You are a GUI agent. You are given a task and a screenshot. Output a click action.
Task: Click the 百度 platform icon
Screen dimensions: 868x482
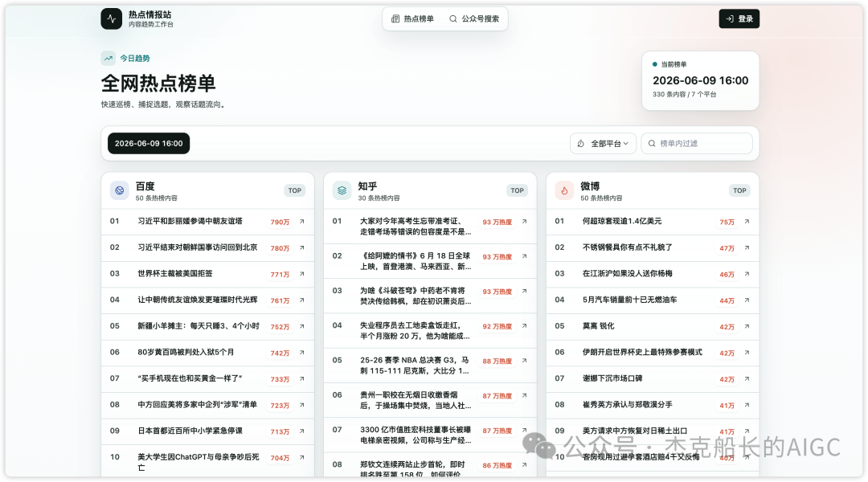119,190
